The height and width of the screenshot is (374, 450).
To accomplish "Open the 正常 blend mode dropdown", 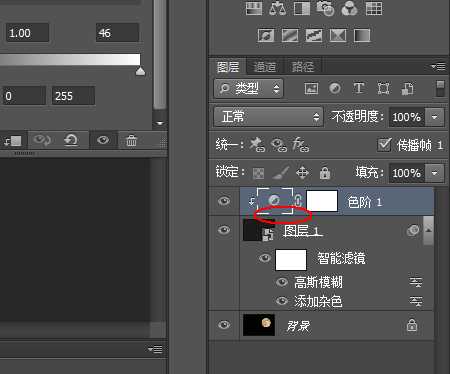I will (x=268, y=117).
